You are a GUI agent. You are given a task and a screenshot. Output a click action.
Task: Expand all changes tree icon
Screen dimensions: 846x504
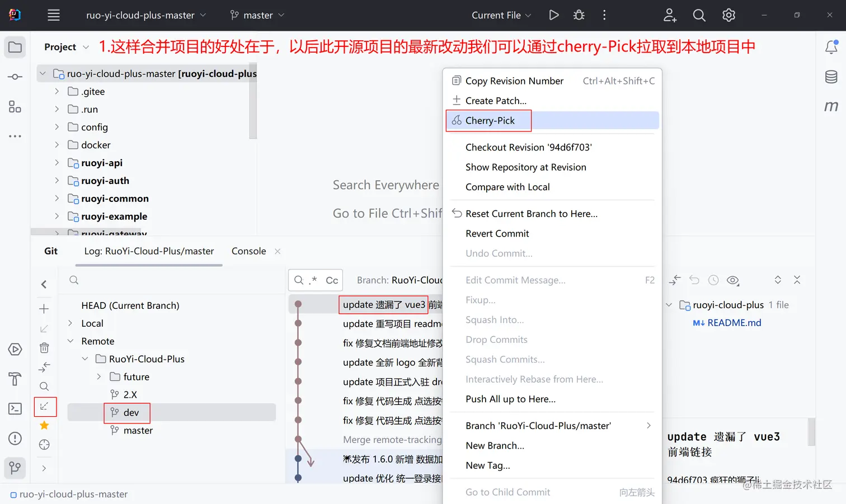pos(778,280)
